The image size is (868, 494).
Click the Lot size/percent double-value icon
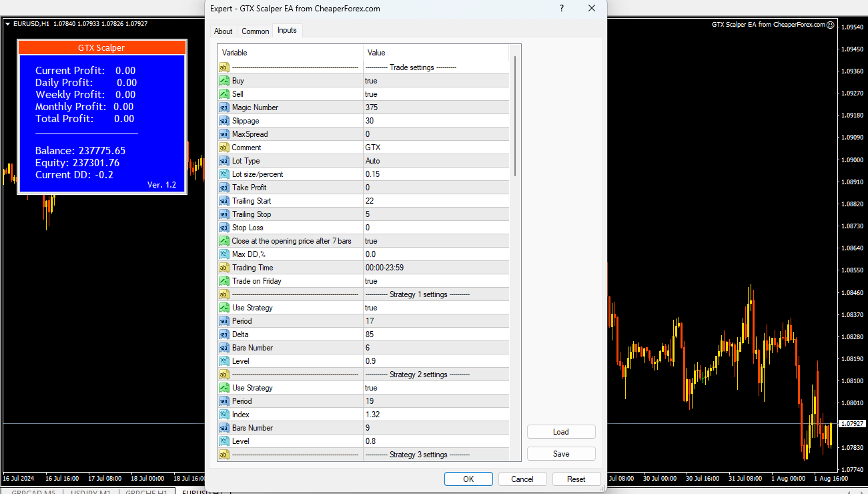[x=224, y=174]
